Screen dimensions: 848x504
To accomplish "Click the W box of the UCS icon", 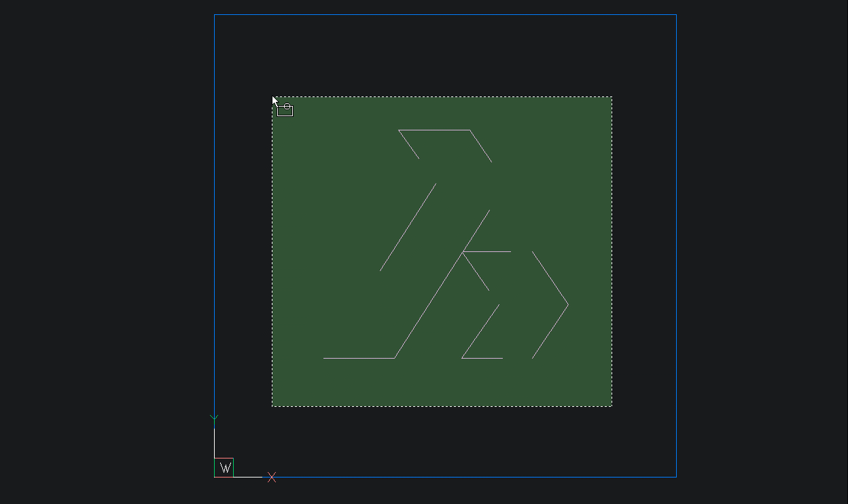I will (224, 468).
